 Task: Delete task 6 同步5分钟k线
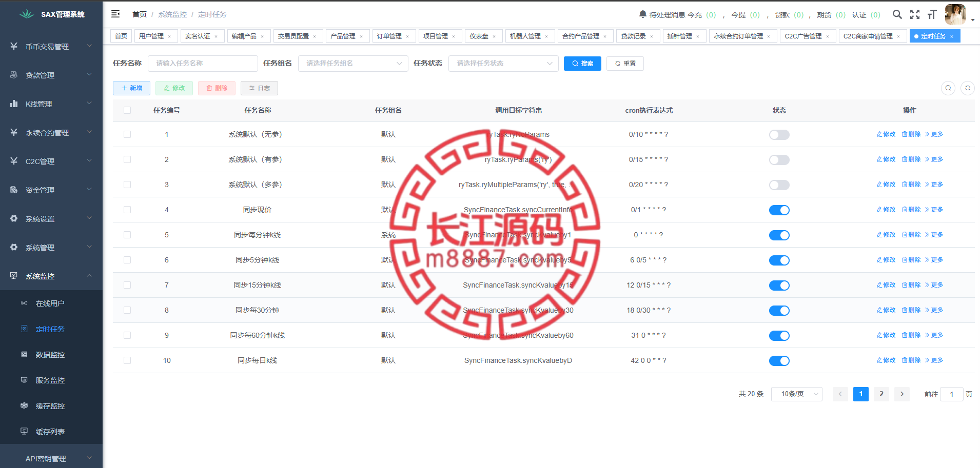tap(911, 260)
